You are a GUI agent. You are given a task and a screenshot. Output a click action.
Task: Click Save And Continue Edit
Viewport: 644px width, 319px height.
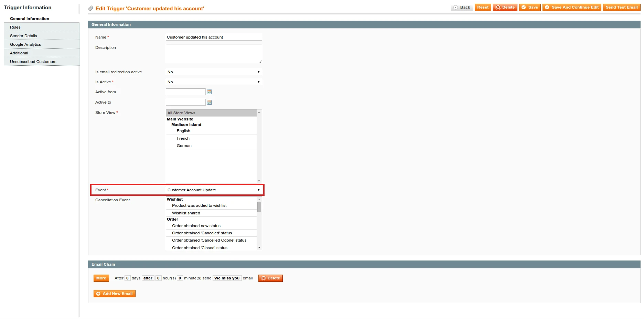[x=572, y=7]
